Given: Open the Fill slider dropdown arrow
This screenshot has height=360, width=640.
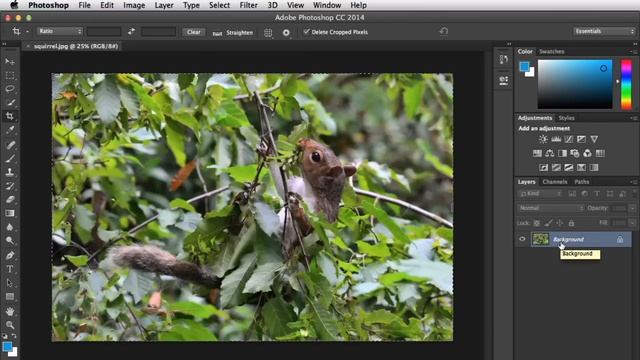Looking at the screenshot, I should click(x=632, y=223).
